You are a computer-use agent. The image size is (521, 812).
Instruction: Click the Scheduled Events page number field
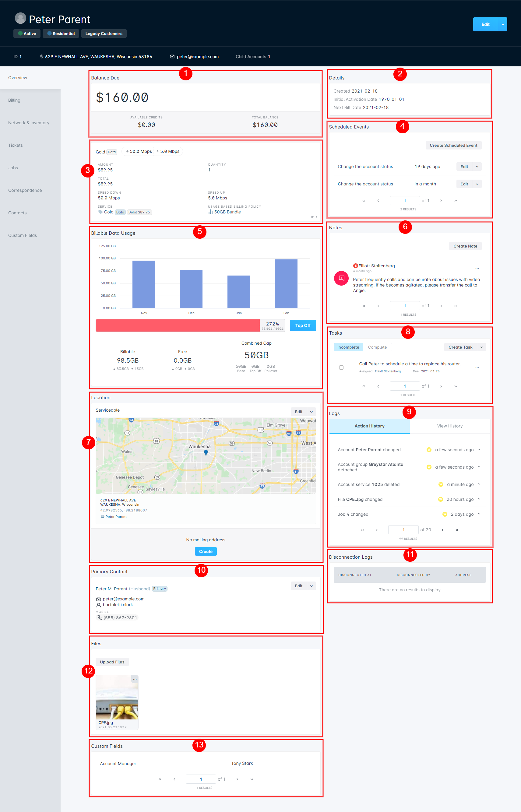tap(405, 201)
